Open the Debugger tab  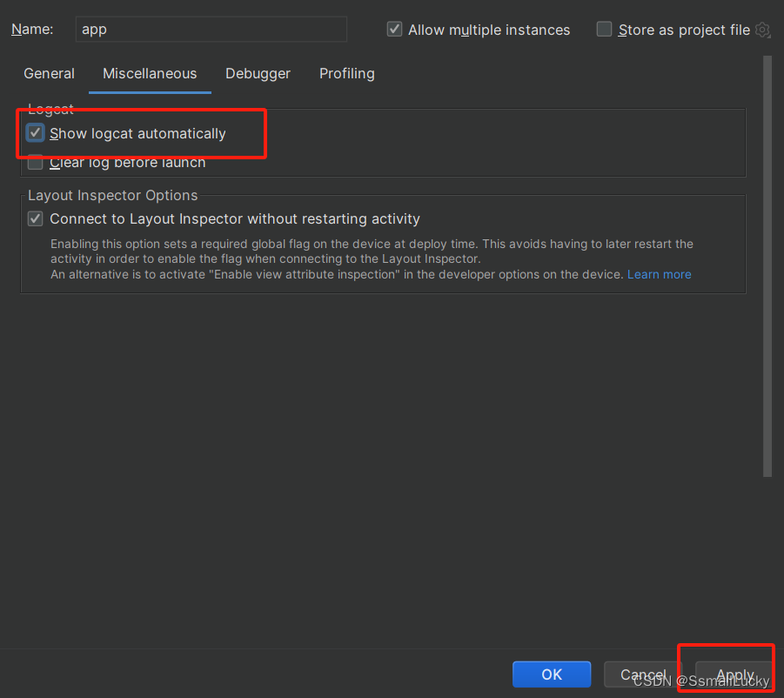(x=258, y=74)
